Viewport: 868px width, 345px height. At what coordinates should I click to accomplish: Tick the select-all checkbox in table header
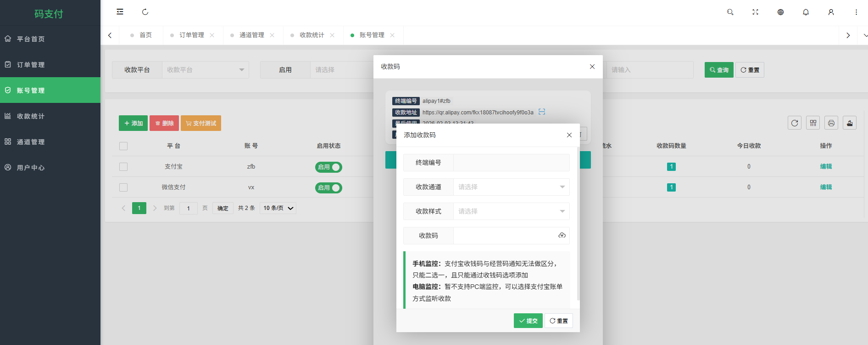pyautogui.click(x=123, y=146)
